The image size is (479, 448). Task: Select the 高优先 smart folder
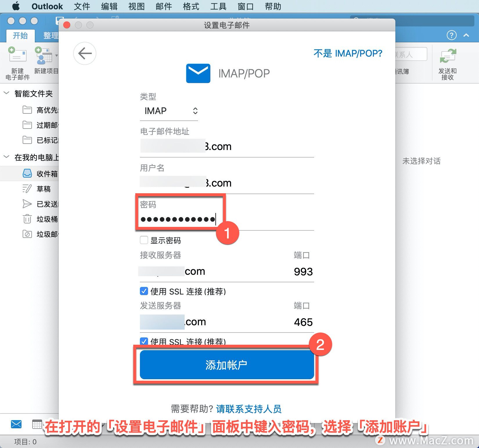tap(29, 110)
